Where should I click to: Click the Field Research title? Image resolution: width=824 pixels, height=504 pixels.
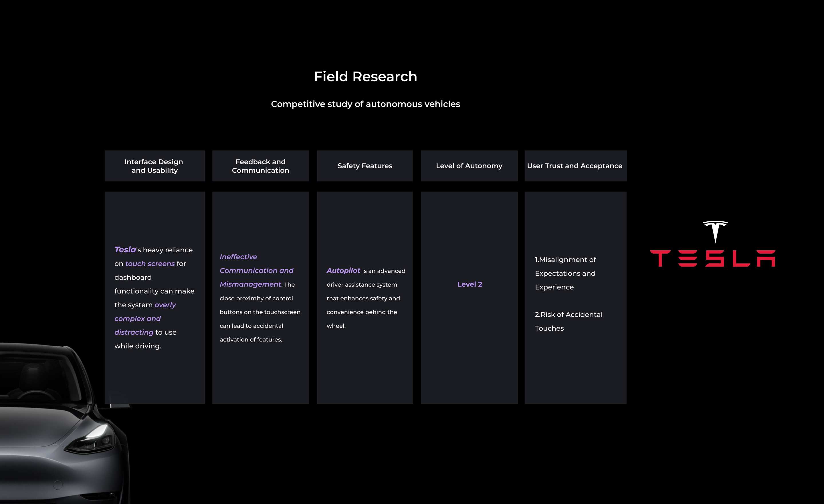tap(366, 77)
